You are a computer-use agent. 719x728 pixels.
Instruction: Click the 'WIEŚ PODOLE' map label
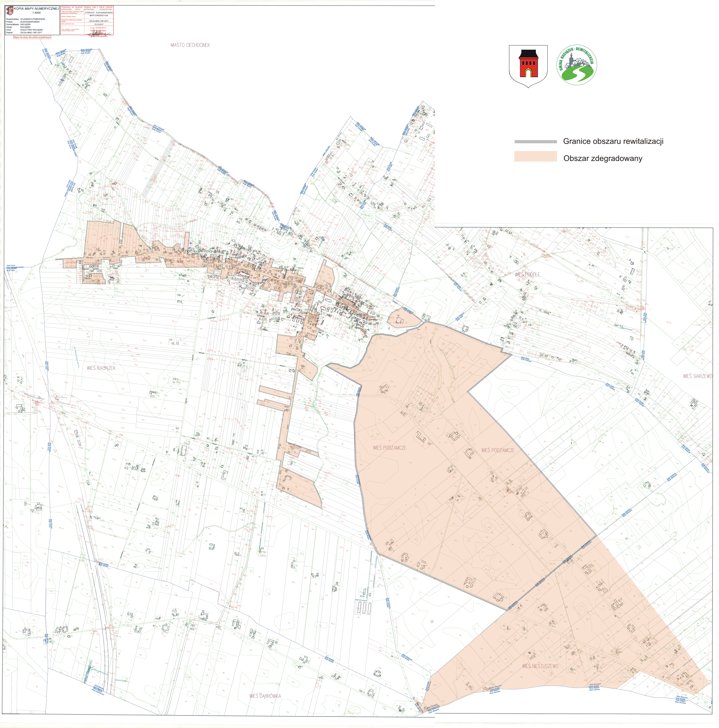click(x=527, y=274)
